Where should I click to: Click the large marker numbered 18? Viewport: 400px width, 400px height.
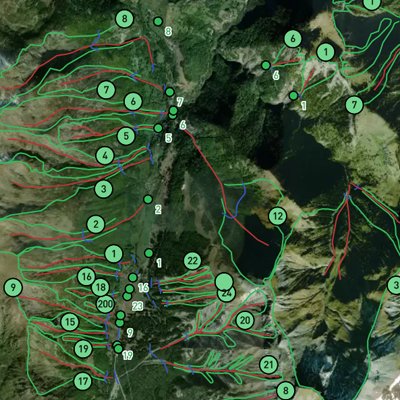[101, 287]
